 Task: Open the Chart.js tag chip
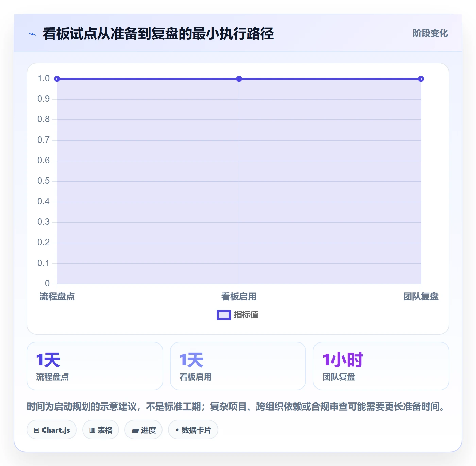[x=52, y=430]
